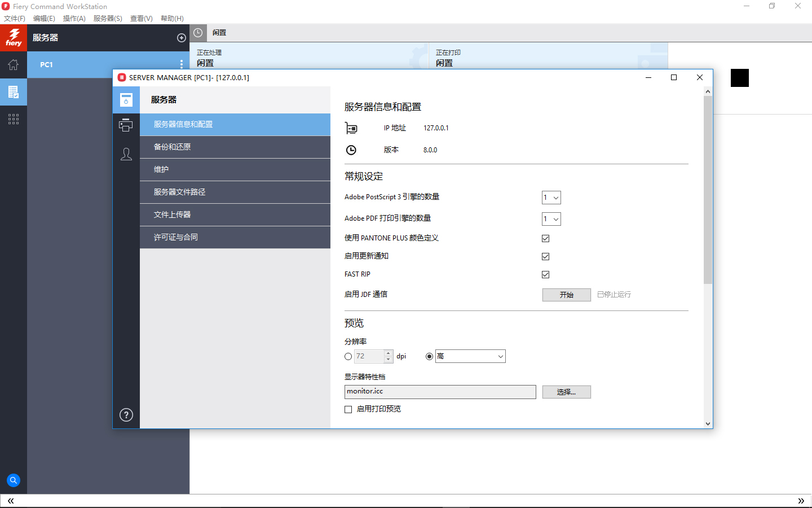Image resolution: width=812 pixels, height=508 pixels.
Task: Open the 编辑(E) menu
Action: [44, 18]
